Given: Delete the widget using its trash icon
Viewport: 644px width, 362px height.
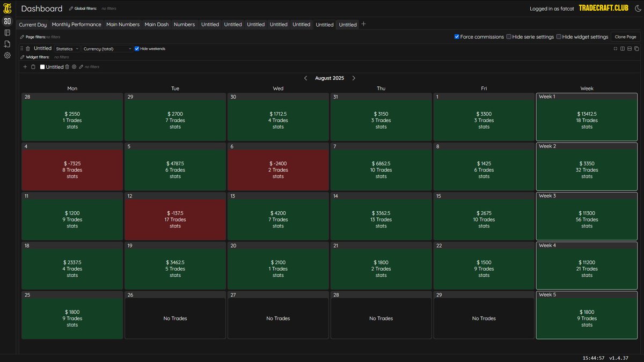Looking at the screenshot, I should click(28, 48).
